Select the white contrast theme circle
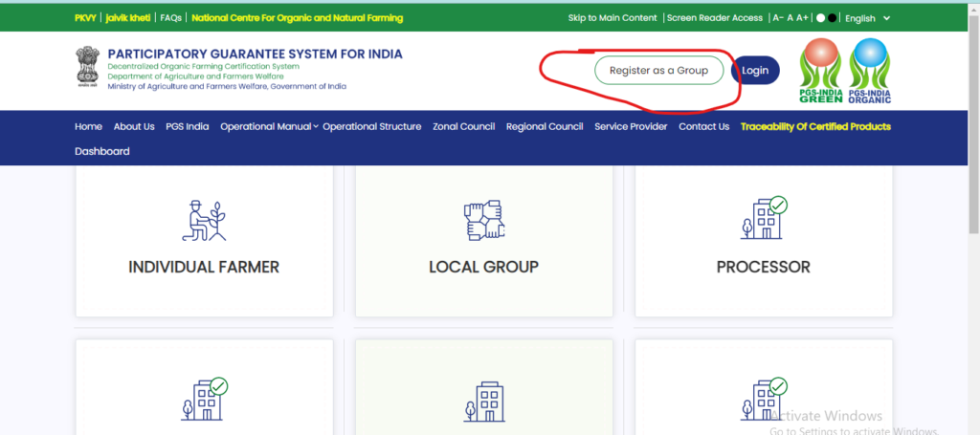The width and height of the screenshot is (980, 435). click(x=820, y=18)
